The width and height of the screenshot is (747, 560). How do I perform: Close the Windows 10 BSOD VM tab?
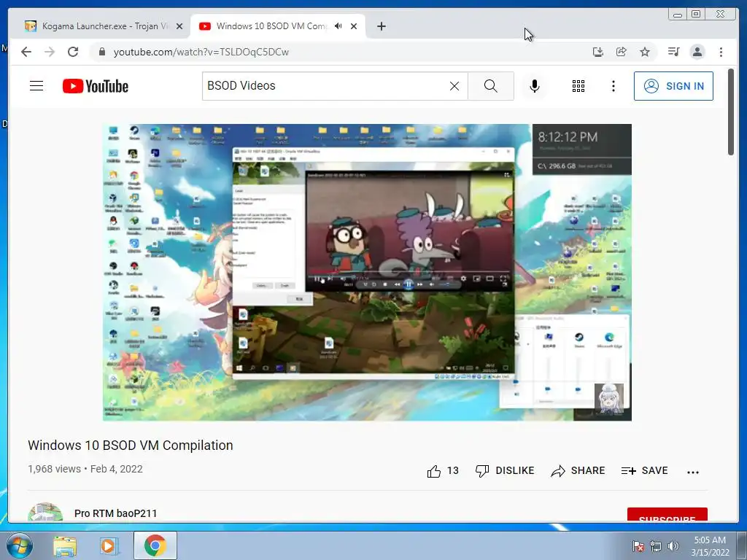(x=354, y=26)
